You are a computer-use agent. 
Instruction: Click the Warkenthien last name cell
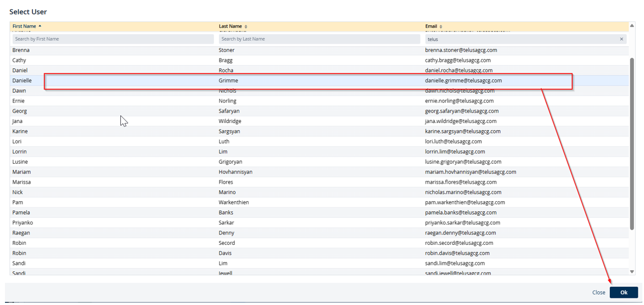[x=233, y=202]
